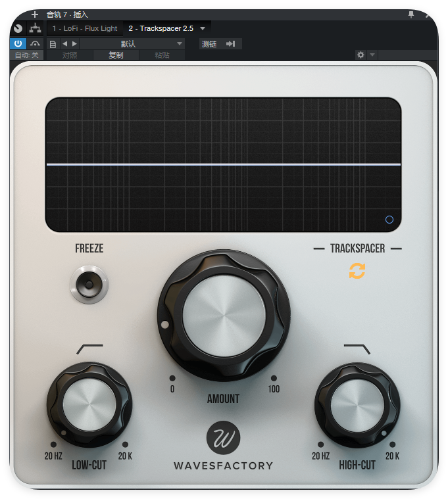This screenshot has width=448, height=499.
Task: Click the large AMOUNT knob
Action: click(224, 316)
